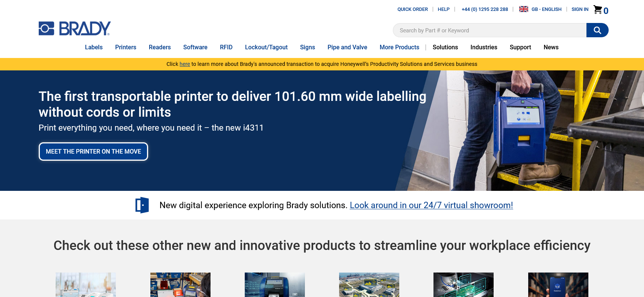Click Meet the Printer on the Move button
The width and height of the screenshot is (644, 297).
coord(93,151)
